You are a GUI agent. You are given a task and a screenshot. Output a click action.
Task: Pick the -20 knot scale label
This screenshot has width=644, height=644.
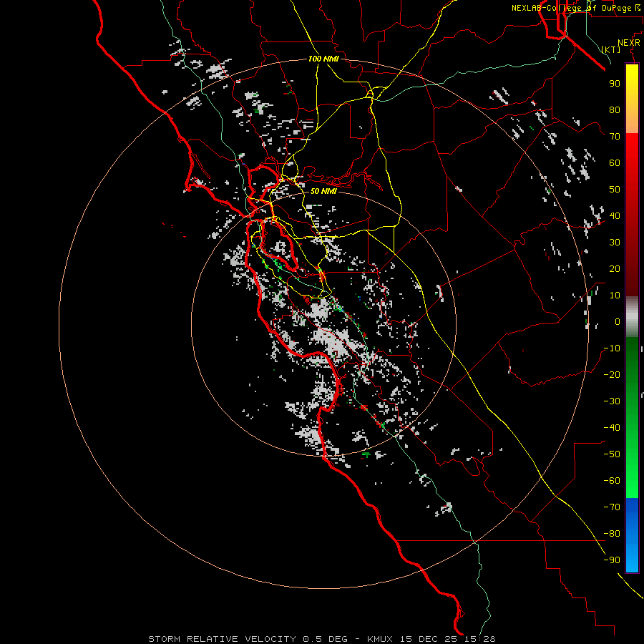612,374
